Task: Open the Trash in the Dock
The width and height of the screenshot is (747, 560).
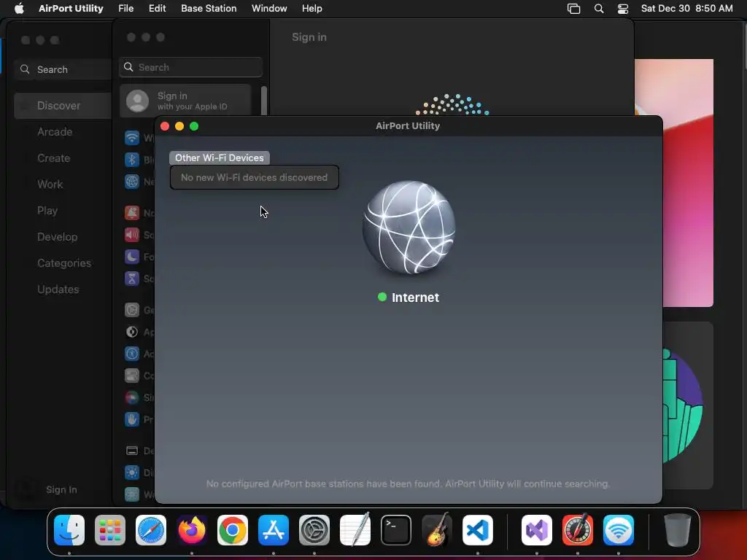Action: click(678, 530)
